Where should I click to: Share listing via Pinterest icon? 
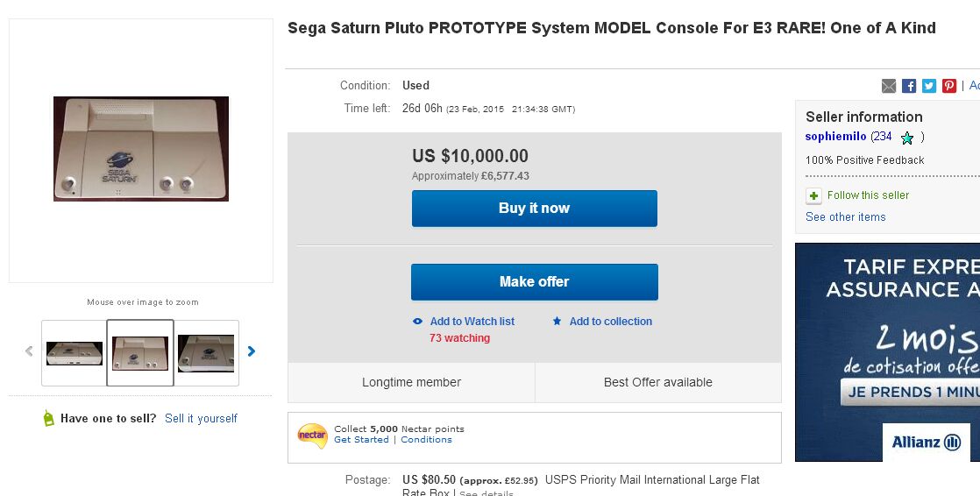point(949,86)
